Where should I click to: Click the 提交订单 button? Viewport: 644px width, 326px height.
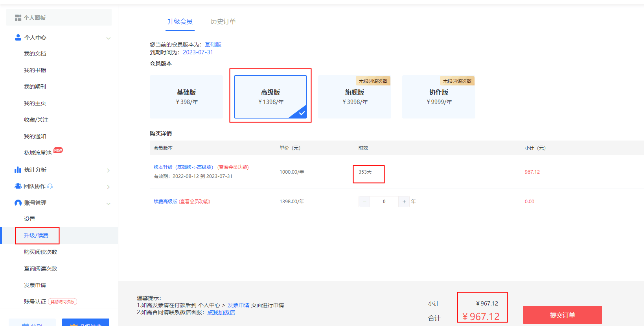563,315
